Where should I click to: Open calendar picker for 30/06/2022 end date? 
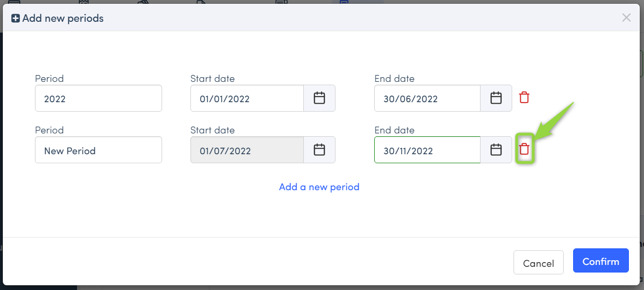click(496, 98)
